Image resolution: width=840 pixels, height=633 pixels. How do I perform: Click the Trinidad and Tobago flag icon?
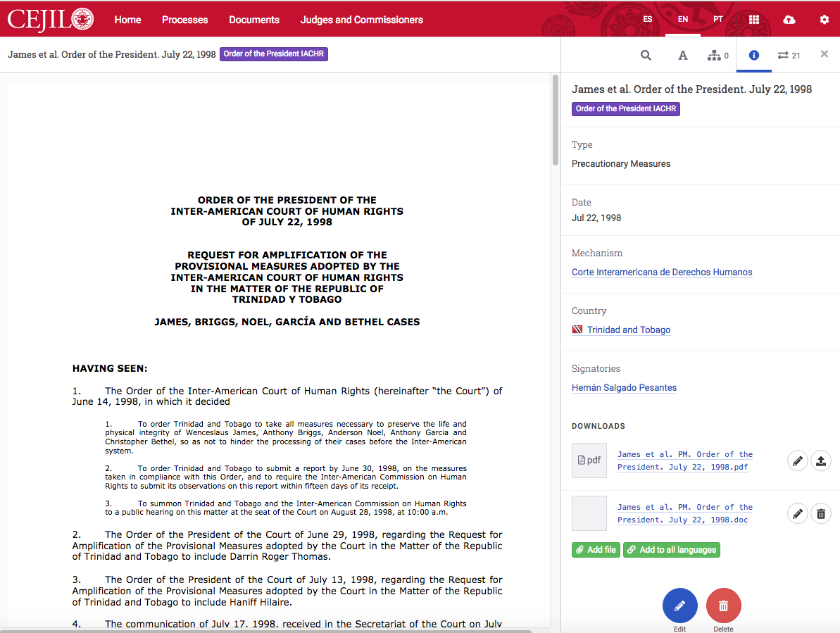tap(577, 330)
